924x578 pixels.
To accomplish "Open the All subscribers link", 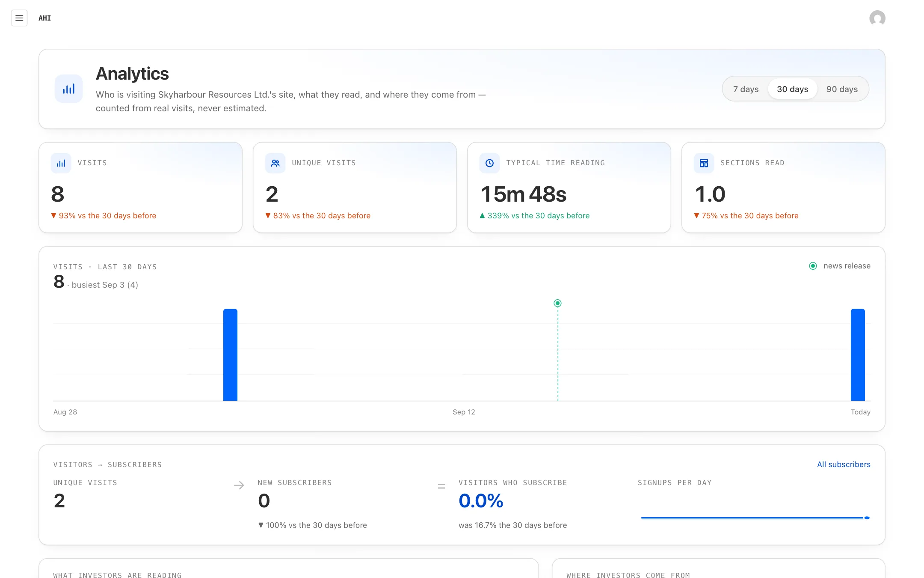I will (x=844, y=465).
